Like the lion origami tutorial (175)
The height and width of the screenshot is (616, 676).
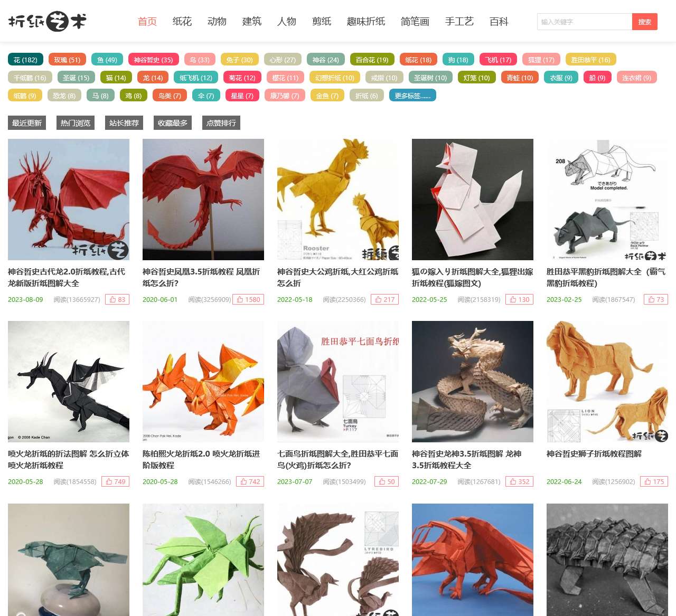click(654, 481)
